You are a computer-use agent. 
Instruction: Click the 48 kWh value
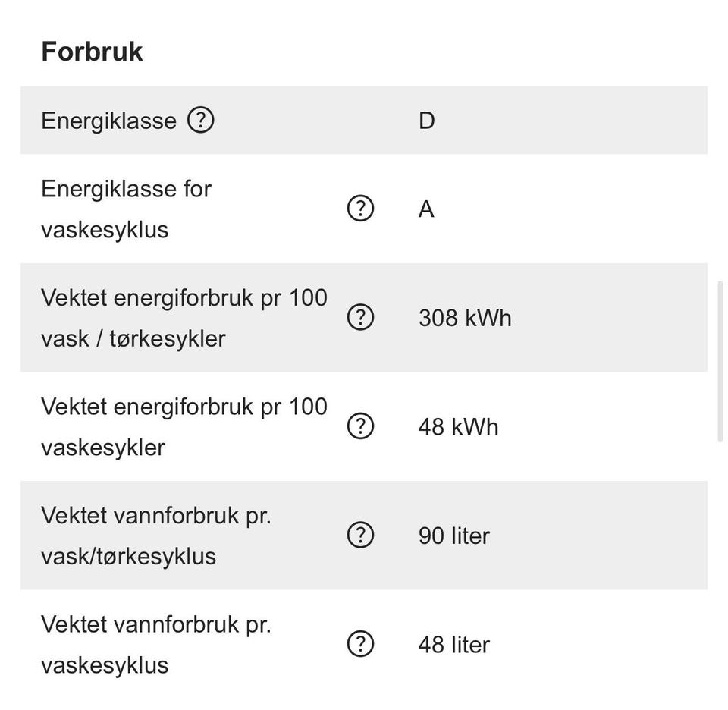(458, 427)
